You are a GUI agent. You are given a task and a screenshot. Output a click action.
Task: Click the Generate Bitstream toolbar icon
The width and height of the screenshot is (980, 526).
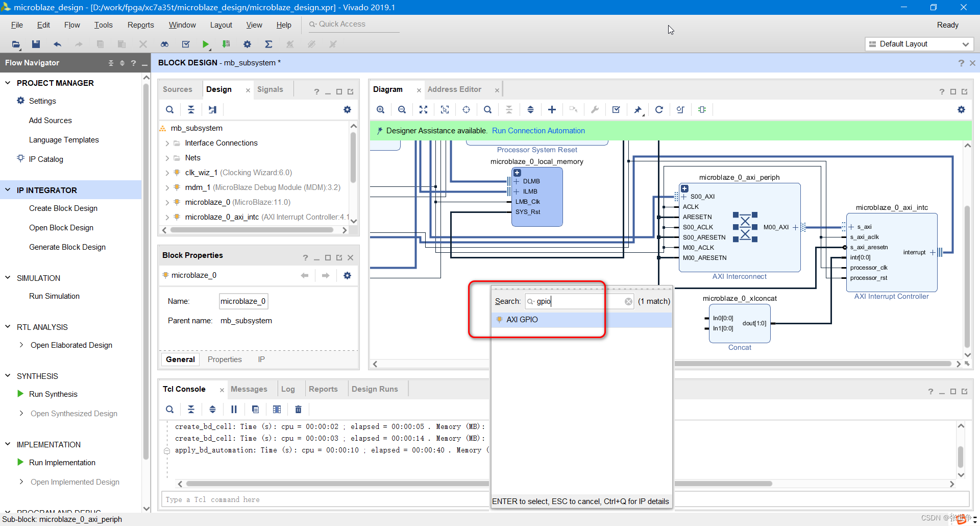click(226, 44)
